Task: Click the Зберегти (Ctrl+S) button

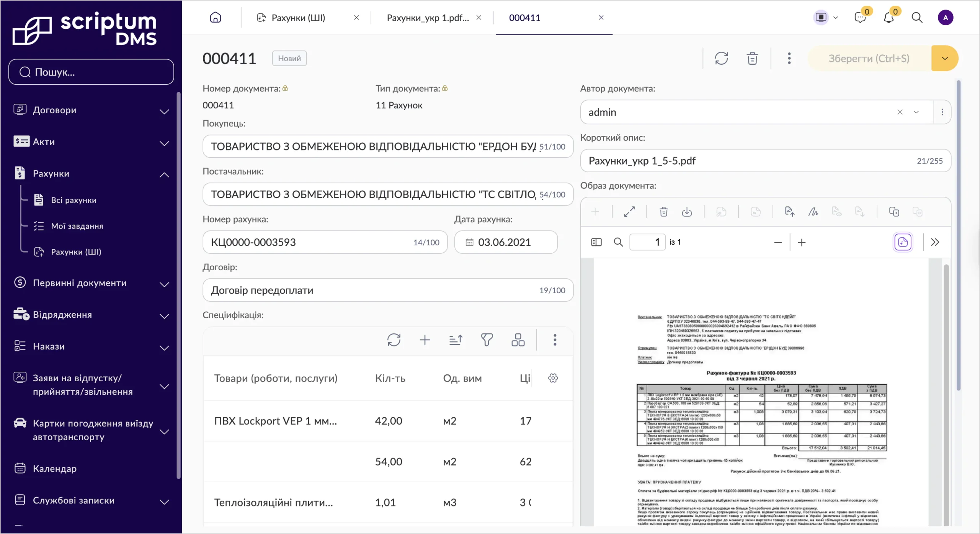Action: click(869, 59)
